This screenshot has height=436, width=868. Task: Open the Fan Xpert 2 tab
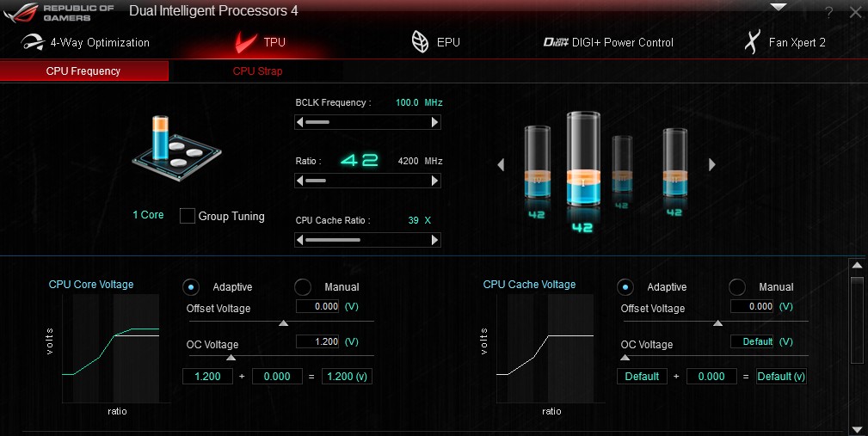coord(785,42)
